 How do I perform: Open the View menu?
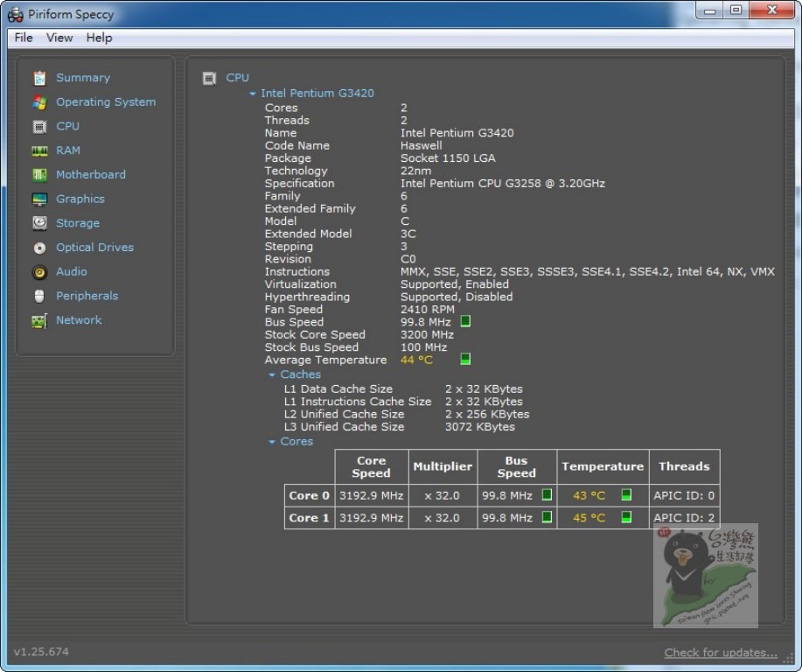tap(59, 38)
